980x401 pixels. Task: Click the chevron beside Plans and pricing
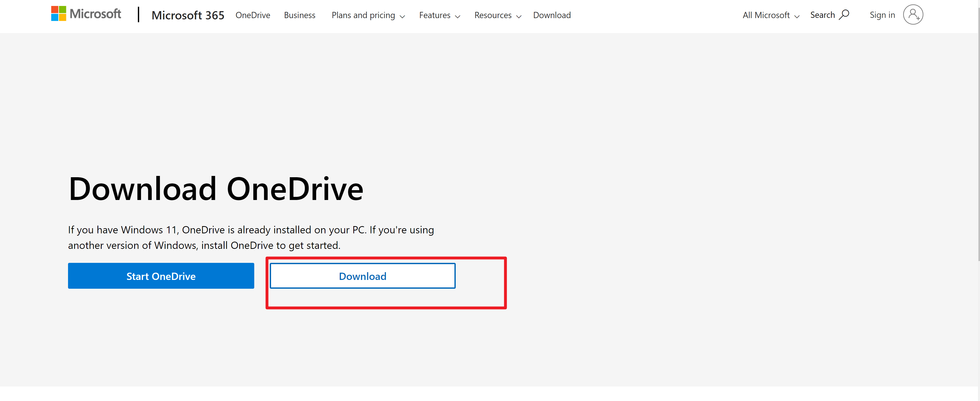pos(402,16)
